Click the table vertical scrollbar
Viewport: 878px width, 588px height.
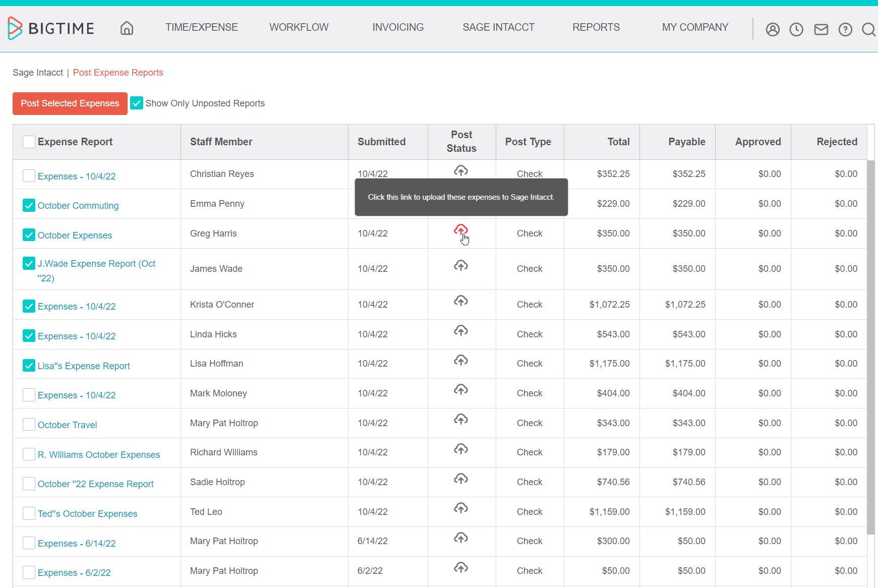point(871,347)
